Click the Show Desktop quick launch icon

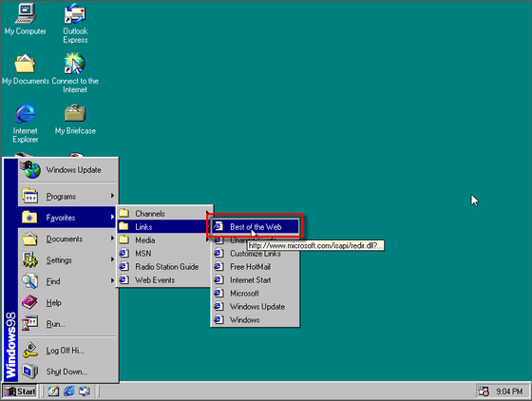(53, 391)
